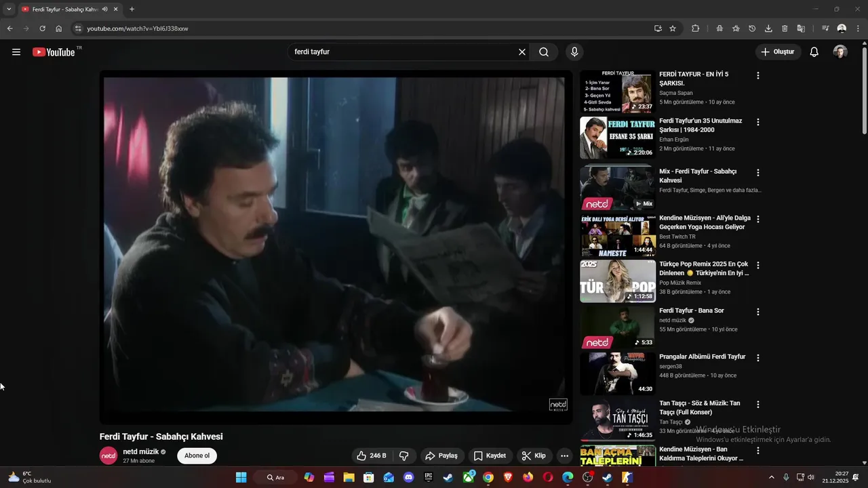Open options for 'Prangalar Albümü Ferdi Tayfur'
868x488 pixels.
tap(758, 358)
